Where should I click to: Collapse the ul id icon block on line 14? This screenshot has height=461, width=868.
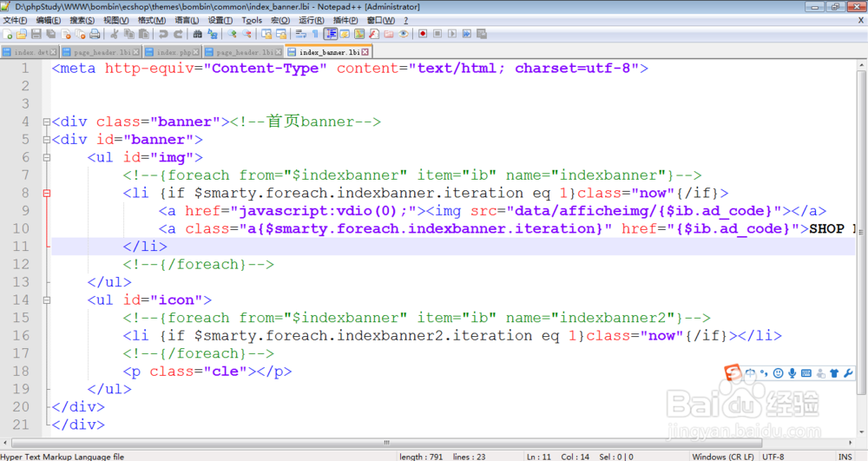[47, 300]
